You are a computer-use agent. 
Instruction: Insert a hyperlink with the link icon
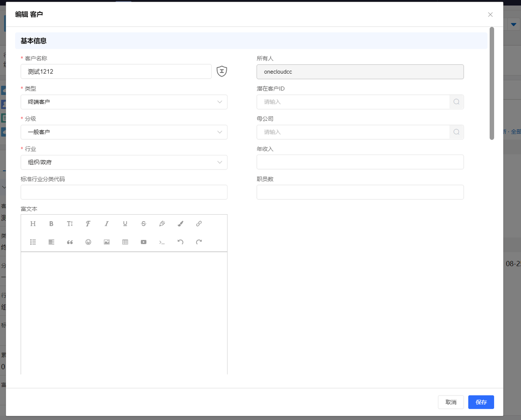[x=199, y=224]
